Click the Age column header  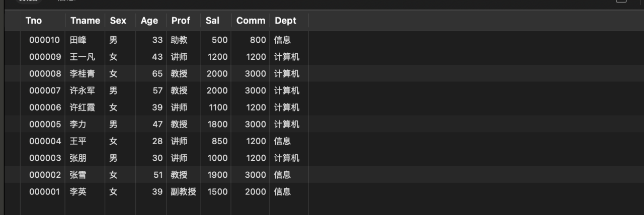(149, 21)
